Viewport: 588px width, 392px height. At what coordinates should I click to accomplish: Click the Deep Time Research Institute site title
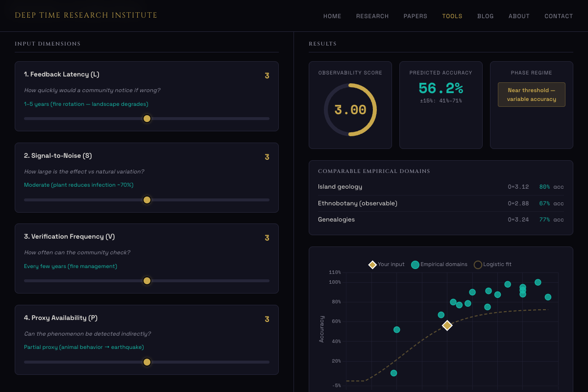86,15
